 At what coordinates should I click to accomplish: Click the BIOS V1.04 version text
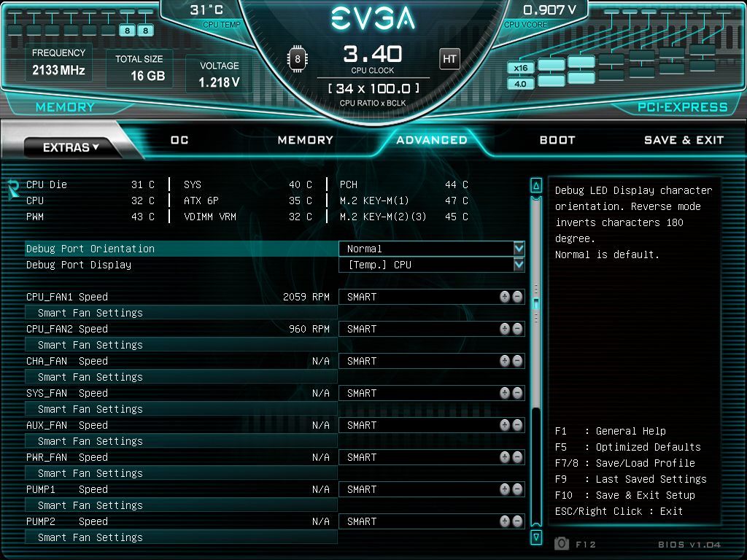point(689,544)
